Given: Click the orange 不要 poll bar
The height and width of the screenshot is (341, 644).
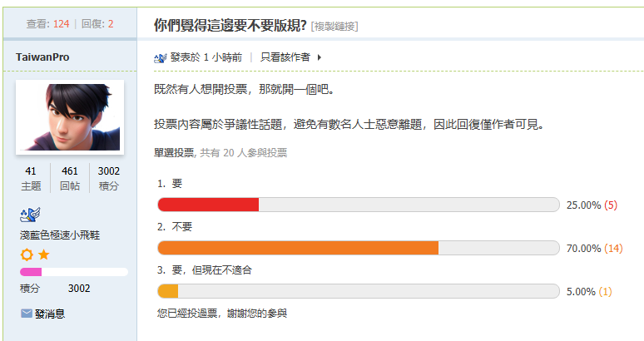Looking at the screenshot, I should (298, 248).
